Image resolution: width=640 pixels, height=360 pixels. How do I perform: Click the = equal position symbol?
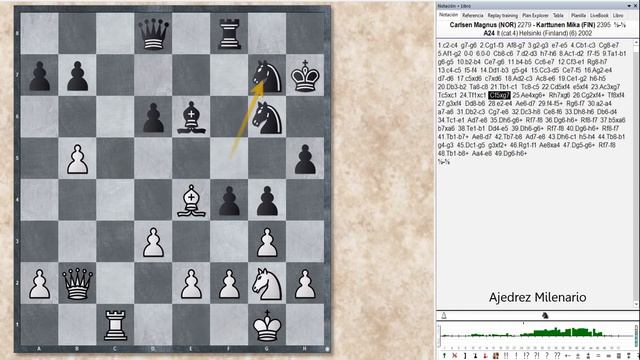click(598, 356)
